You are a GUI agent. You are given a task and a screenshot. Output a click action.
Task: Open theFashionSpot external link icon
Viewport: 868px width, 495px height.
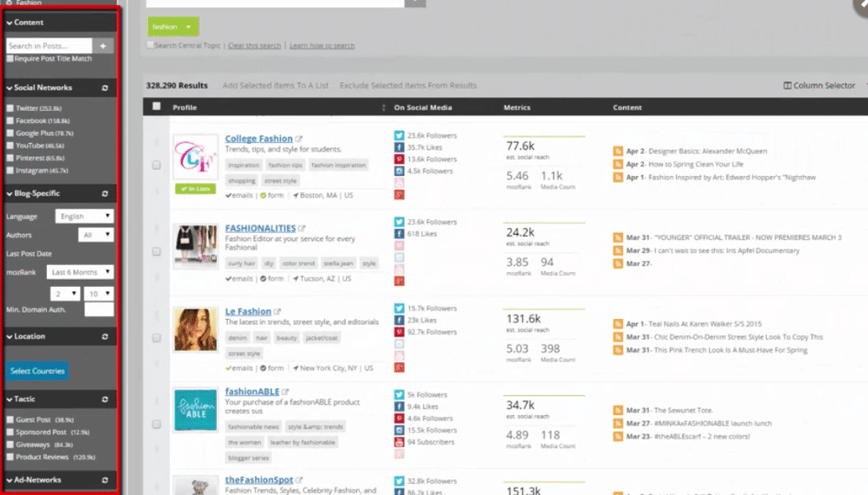pyautogui.click(x=299, y=480)
